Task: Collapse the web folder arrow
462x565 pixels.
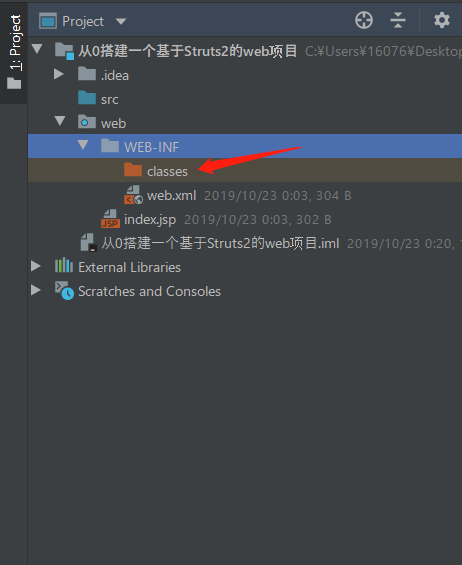Action: [x=60, y=121]
